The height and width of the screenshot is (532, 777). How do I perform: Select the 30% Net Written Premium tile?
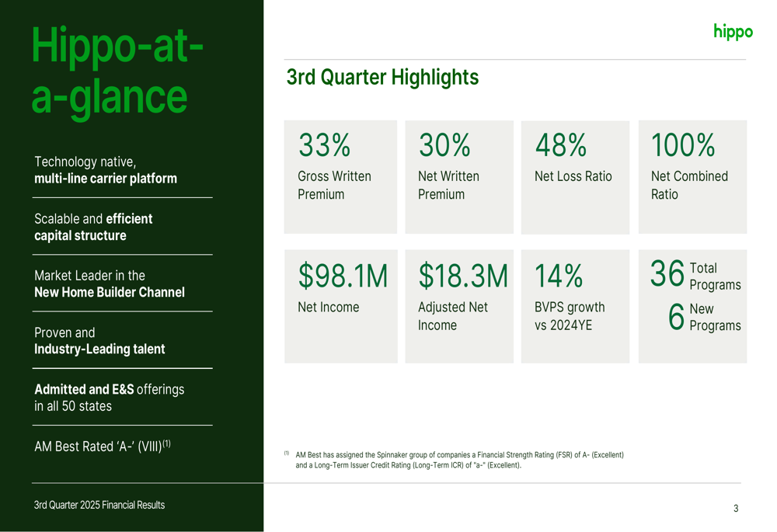click(458, 176)
